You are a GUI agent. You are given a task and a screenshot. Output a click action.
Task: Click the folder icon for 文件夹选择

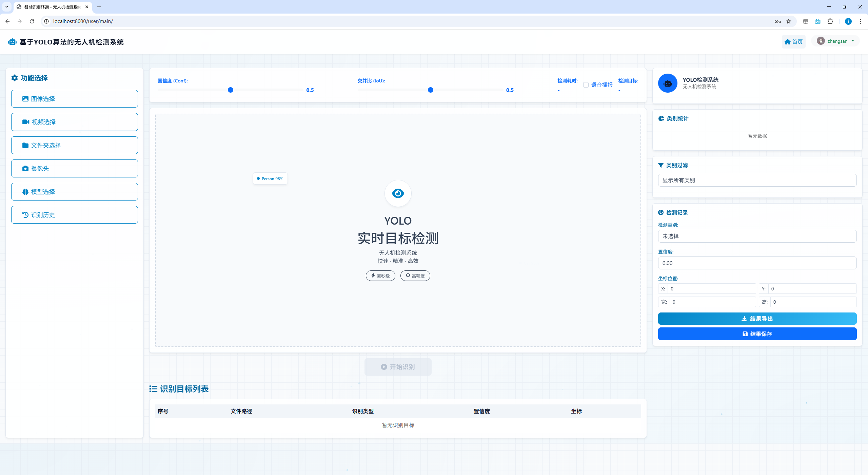click(x=25, y=145)
